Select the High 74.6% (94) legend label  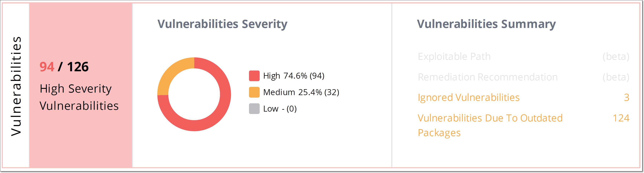[x=293, y=76]
